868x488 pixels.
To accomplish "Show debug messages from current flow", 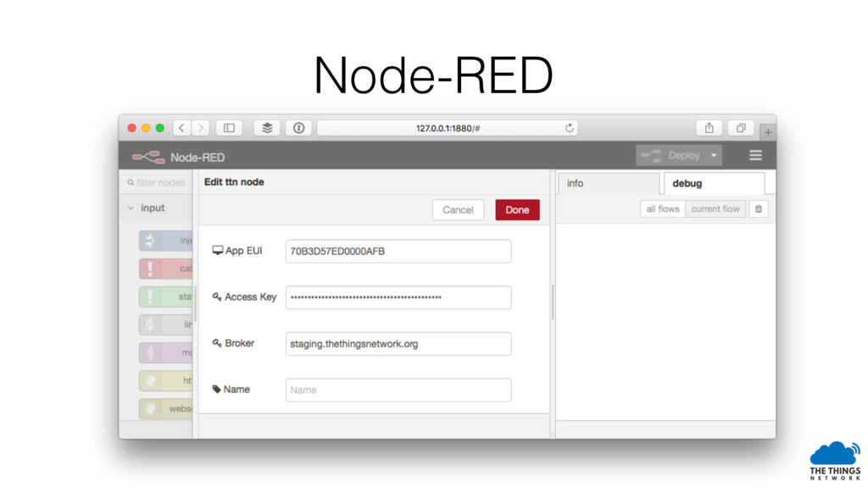I will [x=715, y=209].
